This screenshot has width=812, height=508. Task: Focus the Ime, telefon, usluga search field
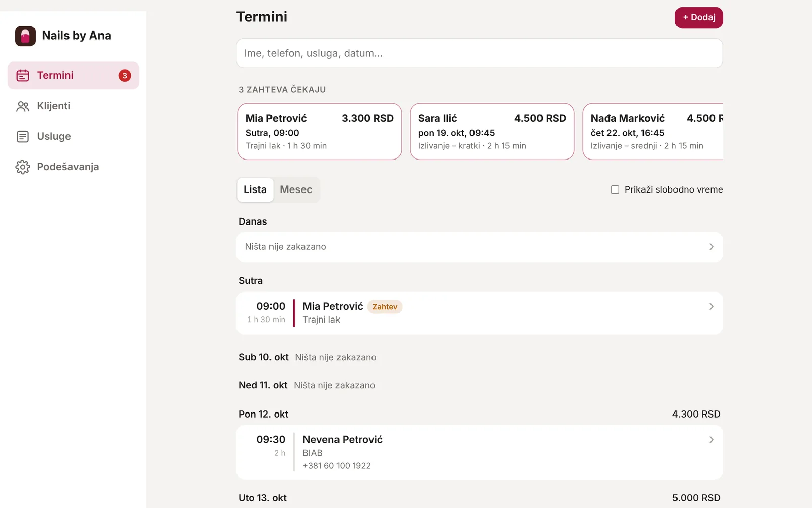tap(480, 53)
